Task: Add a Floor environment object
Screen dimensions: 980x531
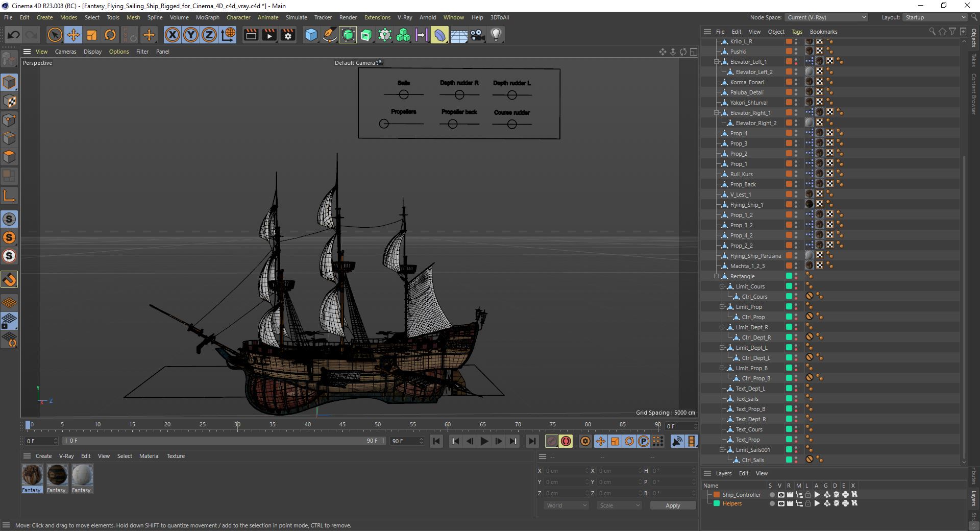Action: point(459,35)
